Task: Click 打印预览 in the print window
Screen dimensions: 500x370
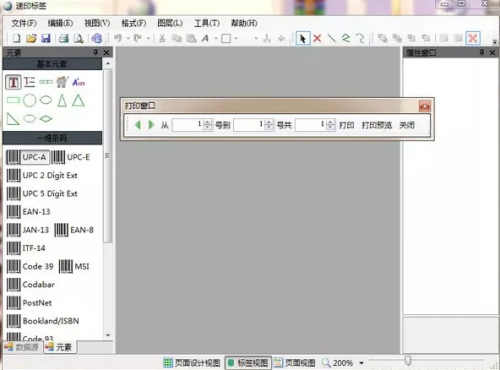Action: click(x=377, y=125)
